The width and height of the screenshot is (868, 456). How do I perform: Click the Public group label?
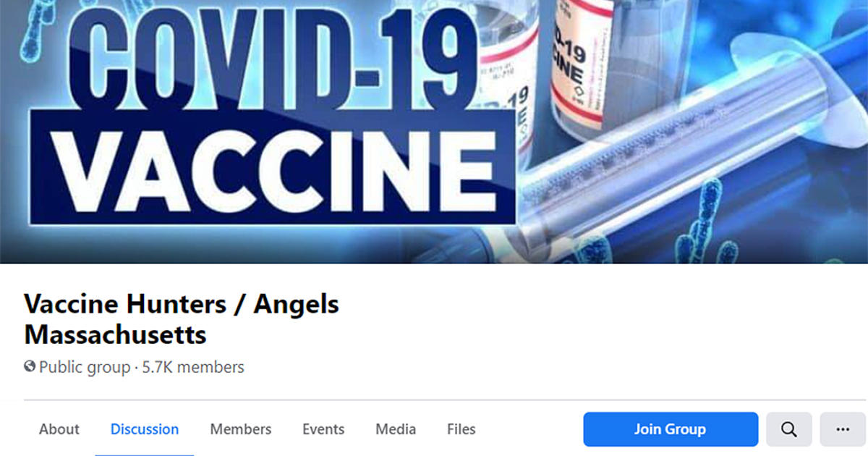point(84,367)
